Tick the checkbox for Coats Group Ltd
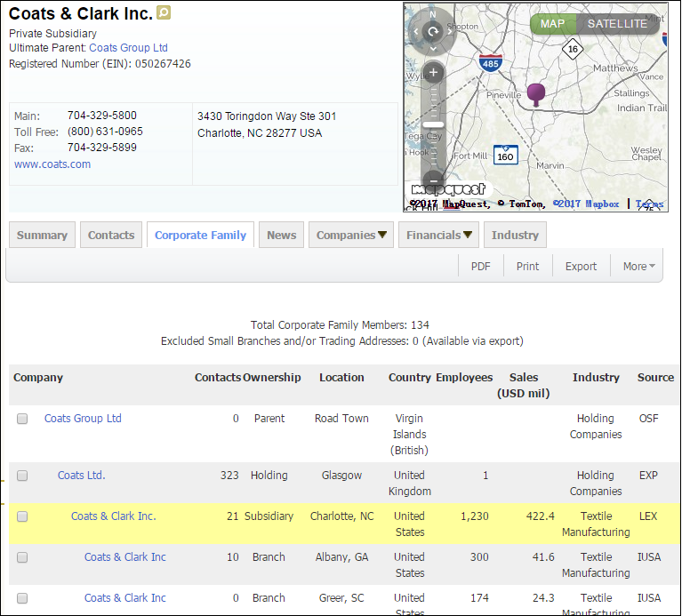This screenshot has height=616, width=682. [x=22, y=419]
